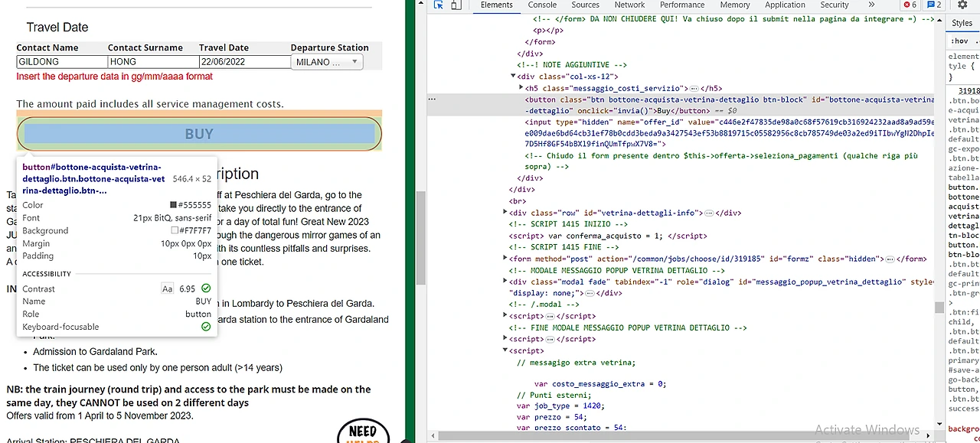Select the '/.modal' comment line
This screenshot has height=443, width=980.
535,304
